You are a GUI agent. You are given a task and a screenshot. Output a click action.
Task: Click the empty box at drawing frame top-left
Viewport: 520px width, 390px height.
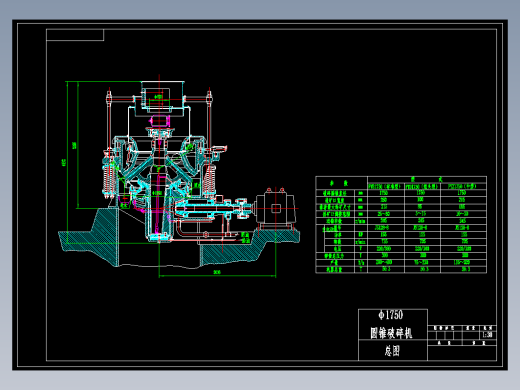point(75,35)
